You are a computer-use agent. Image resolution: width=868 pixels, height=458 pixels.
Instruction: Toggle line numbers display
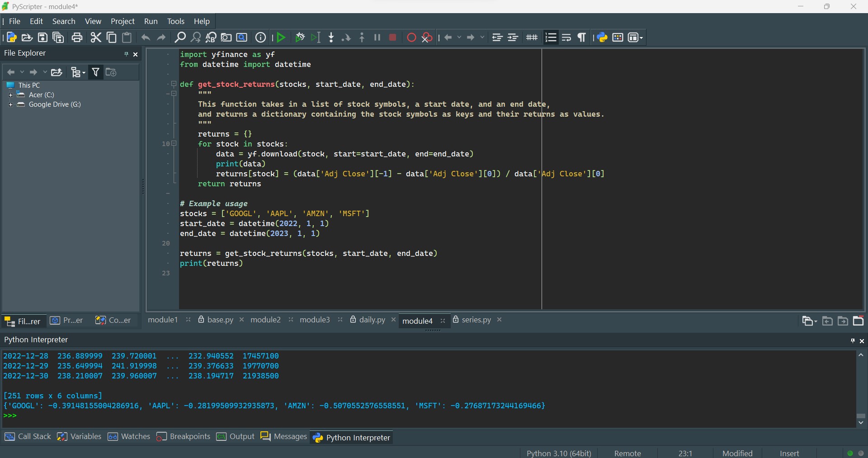point(551,37)
